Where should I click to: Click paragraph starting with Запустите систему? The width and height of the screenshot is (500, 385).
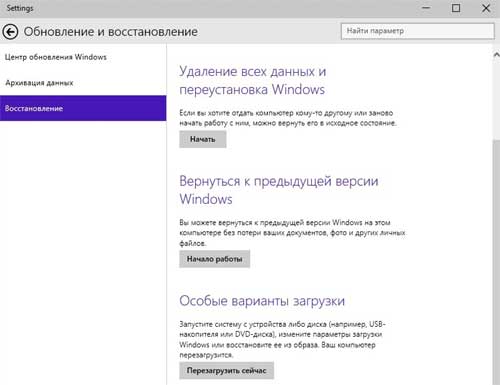(x=282, y=339)
